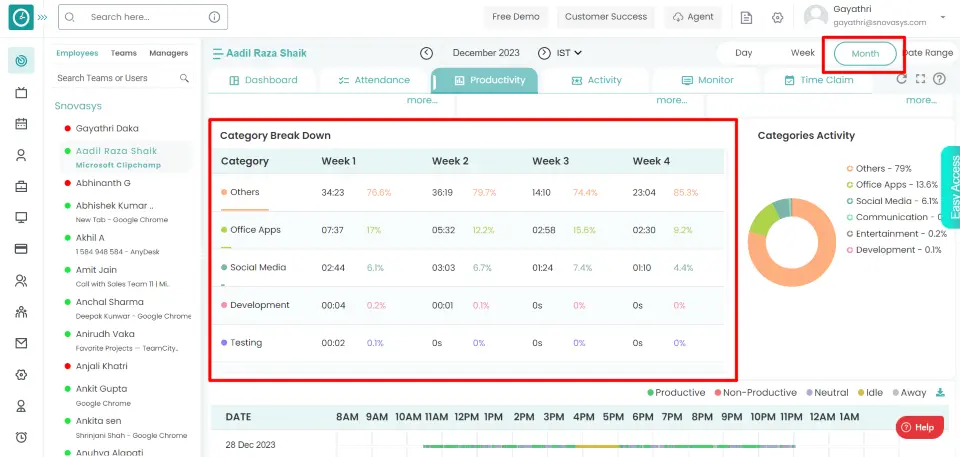Open settings gear in top bar
Screen dimensions: 960x457
click(778, 17)
